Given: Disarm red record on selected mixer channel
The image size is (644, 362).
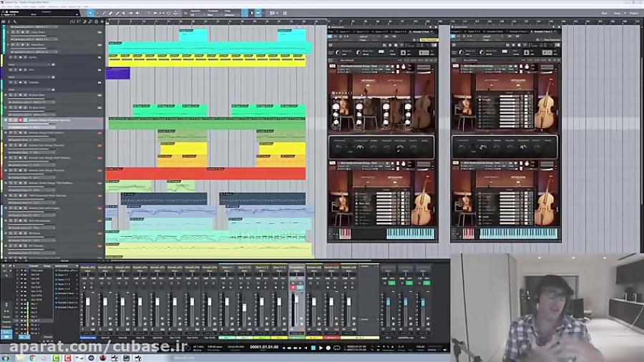Looking at the screenshot, I should 293,288.
